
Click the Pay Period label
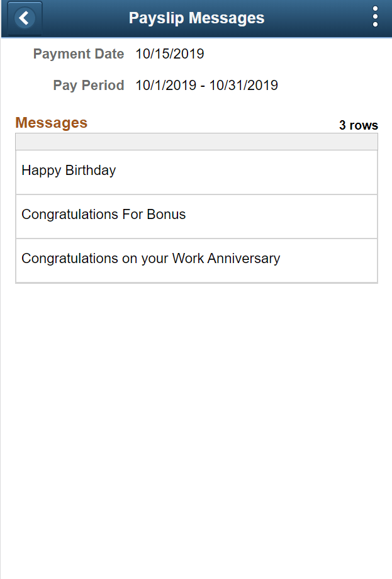[89, 85]
